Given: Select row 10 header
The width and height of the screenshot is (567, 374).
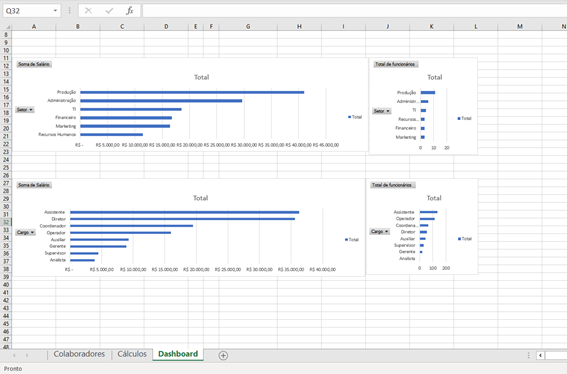Looking at the screenshot, I should pos(6,50).
